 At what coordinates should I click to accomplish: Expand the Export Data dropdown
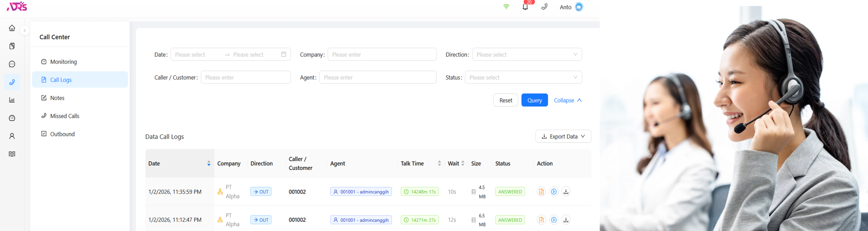coord(563,136)
